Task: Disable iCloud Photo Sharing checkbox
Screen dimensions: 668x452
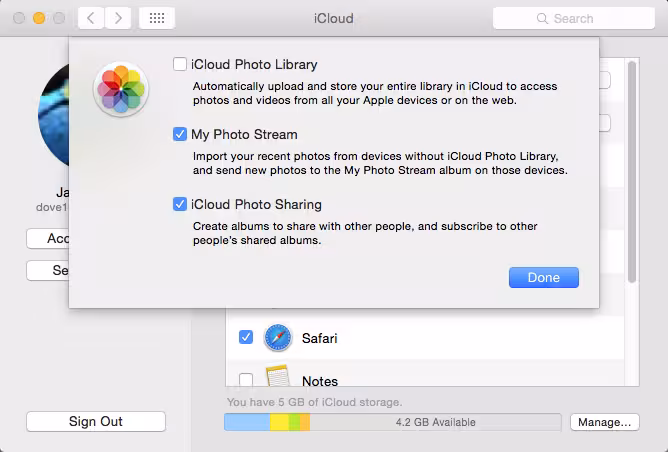Action: point(180,204)
